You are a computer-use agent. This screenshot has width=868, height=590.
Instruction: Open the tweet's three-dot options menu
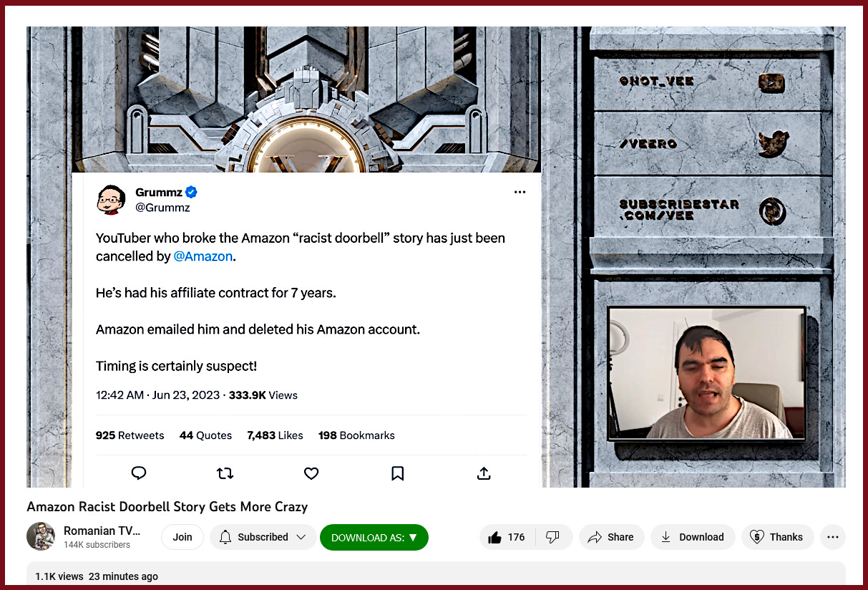coord(520,192)
